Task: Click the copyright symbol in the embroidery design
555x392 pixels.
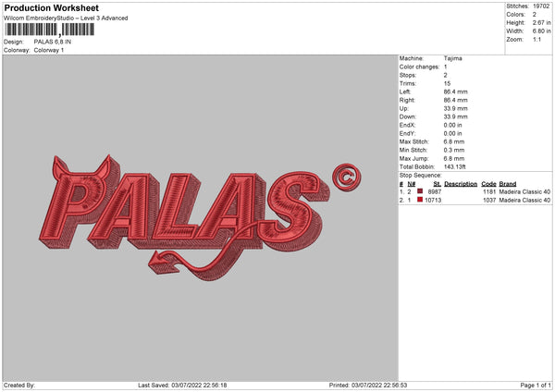Action: (x=346, y=176)
